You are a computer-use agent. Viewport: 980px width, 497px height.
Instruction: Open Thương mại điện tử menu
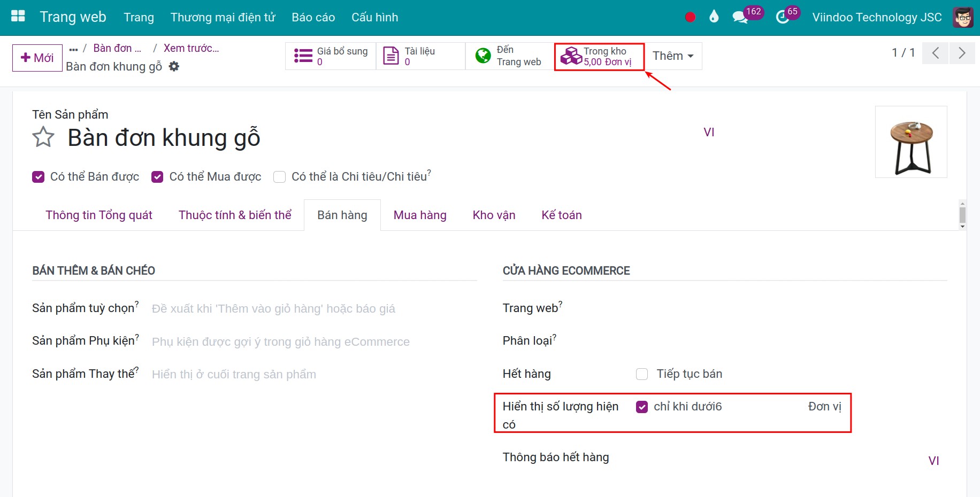[x=223, y=17]
